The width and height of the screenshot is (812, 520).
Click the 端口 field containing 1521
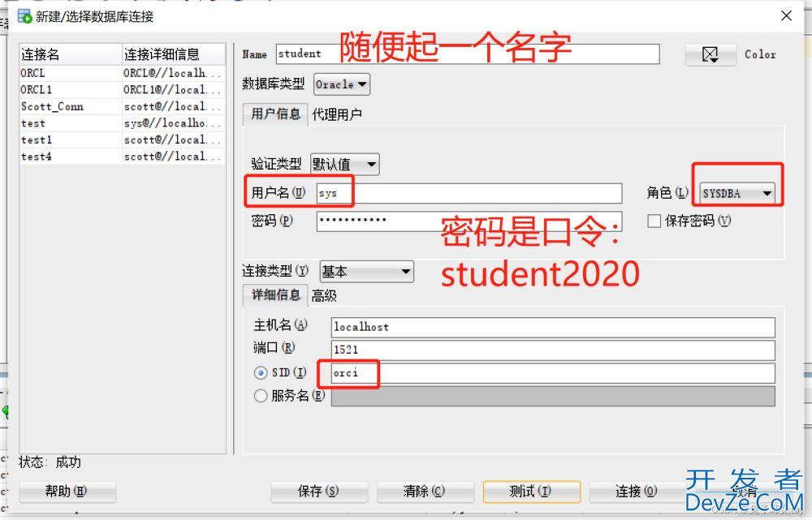[x=553, y=350]
